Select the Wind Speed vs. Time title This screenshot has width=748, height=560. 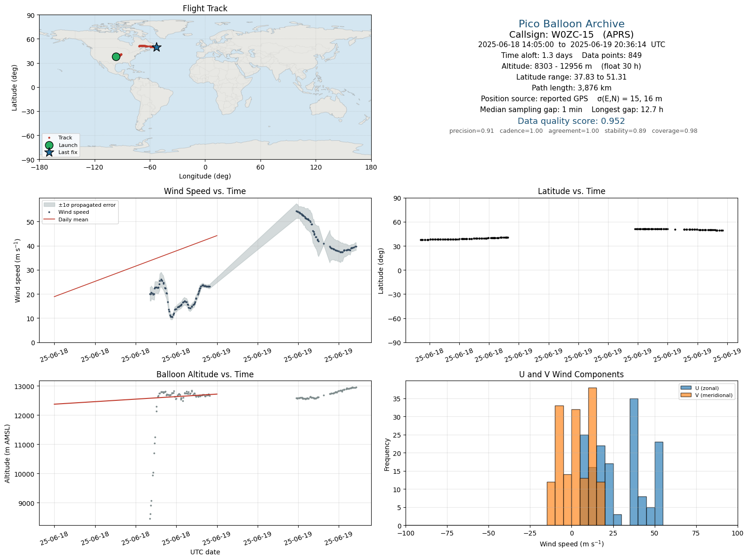pos(205,191)
